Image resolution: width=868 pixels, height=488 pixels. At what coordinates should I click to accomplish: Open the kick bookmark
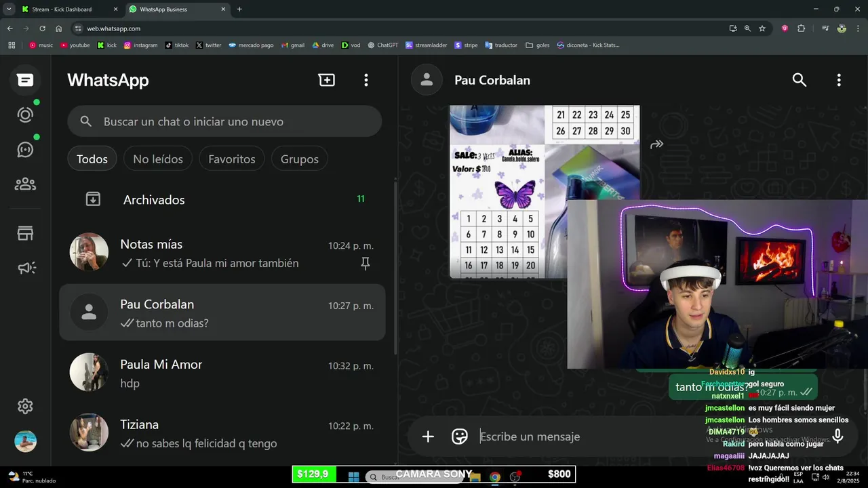[107, 45]
